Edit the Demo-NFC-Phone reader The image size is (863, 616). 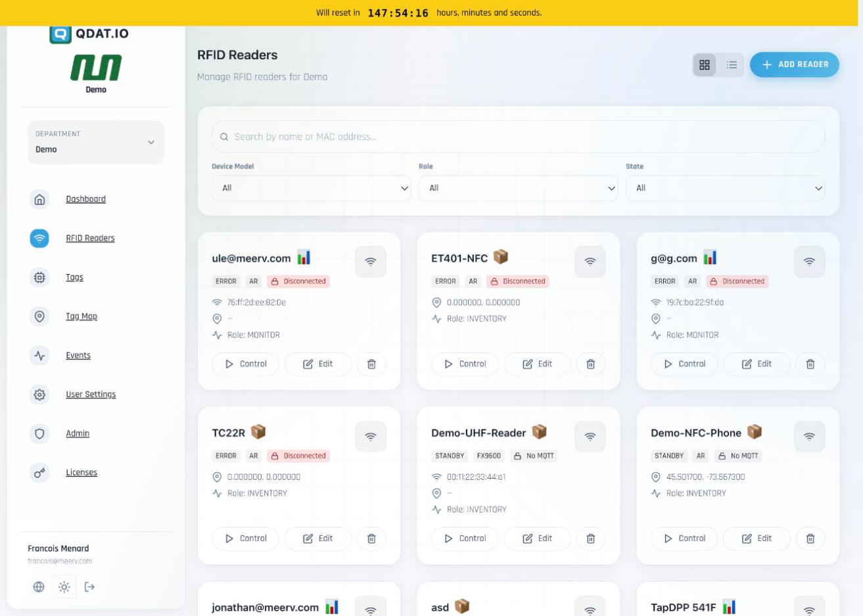757,538
